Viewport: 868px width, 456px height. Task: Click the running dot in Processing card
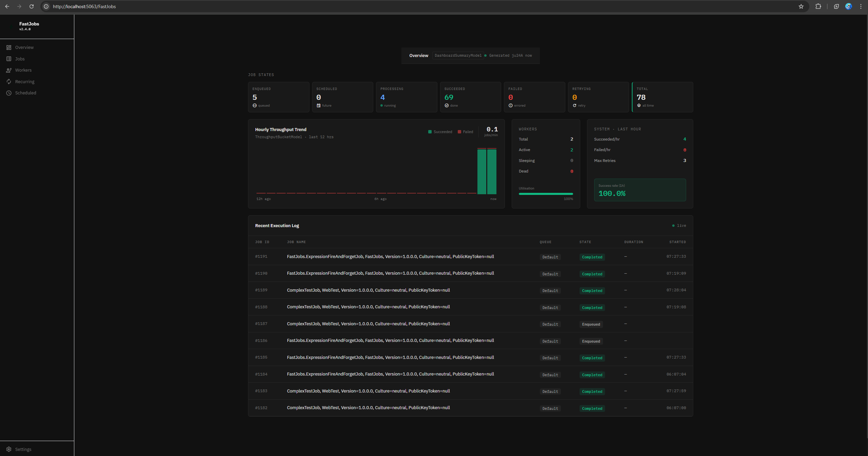coord(381,106)
